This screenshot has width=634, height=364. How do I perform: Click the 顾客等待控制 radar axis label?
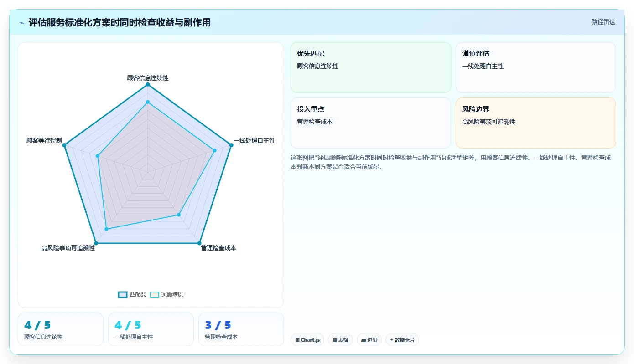[x=44, y=140]
